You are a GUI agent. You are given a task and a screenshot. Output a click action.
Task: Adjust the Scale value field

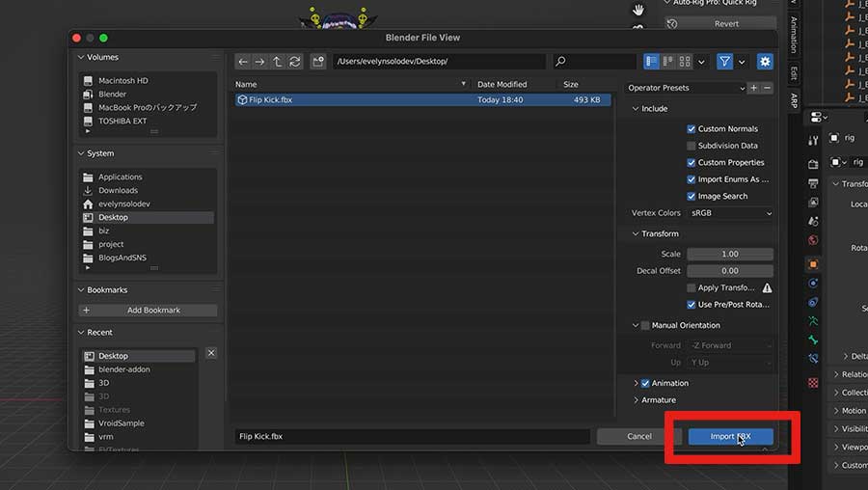[730, 254]
